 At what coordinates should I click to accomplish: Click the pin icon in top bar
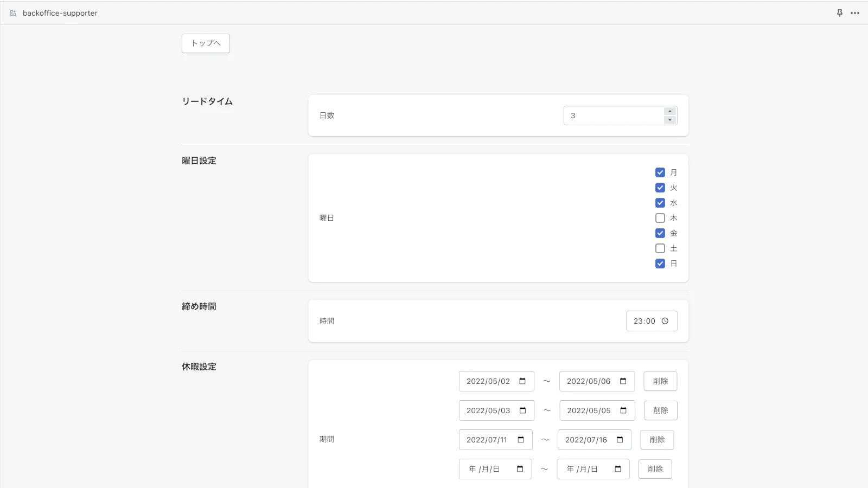(839, 13)
